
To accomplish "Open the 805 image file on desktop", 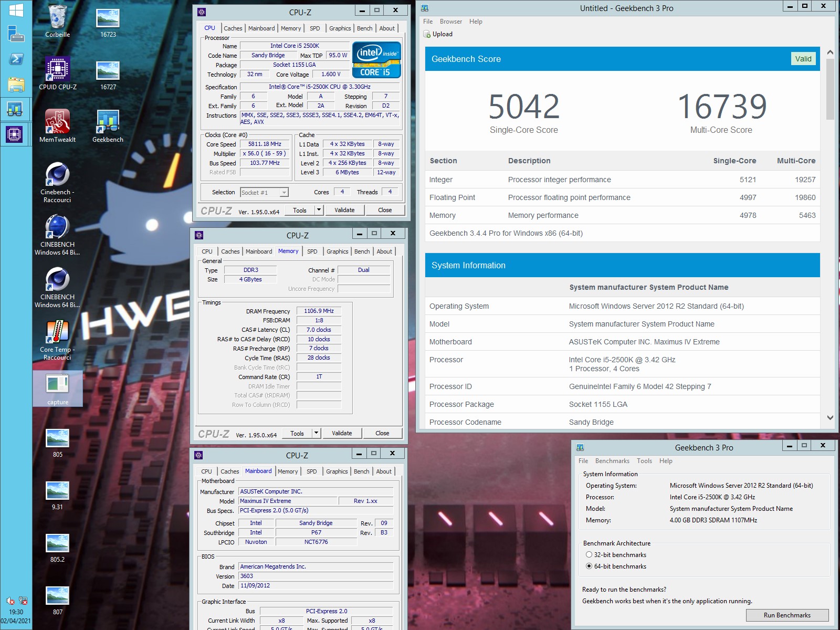I will pos(57,442).
